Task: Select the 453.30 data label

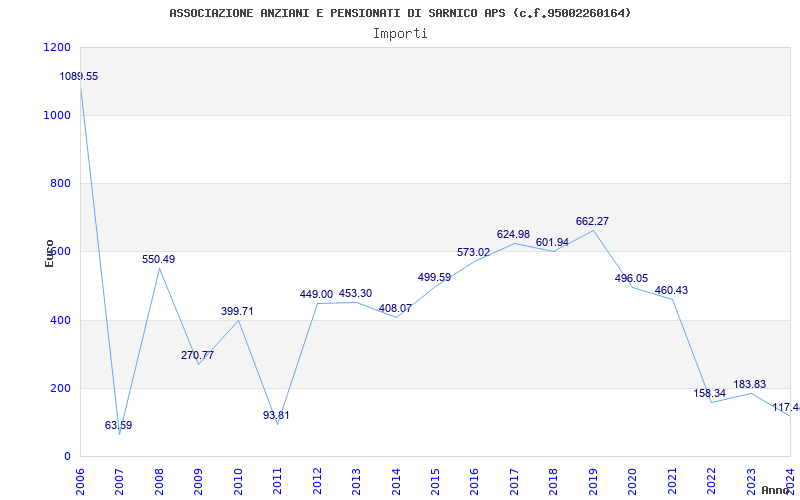Action: point(356,293)
